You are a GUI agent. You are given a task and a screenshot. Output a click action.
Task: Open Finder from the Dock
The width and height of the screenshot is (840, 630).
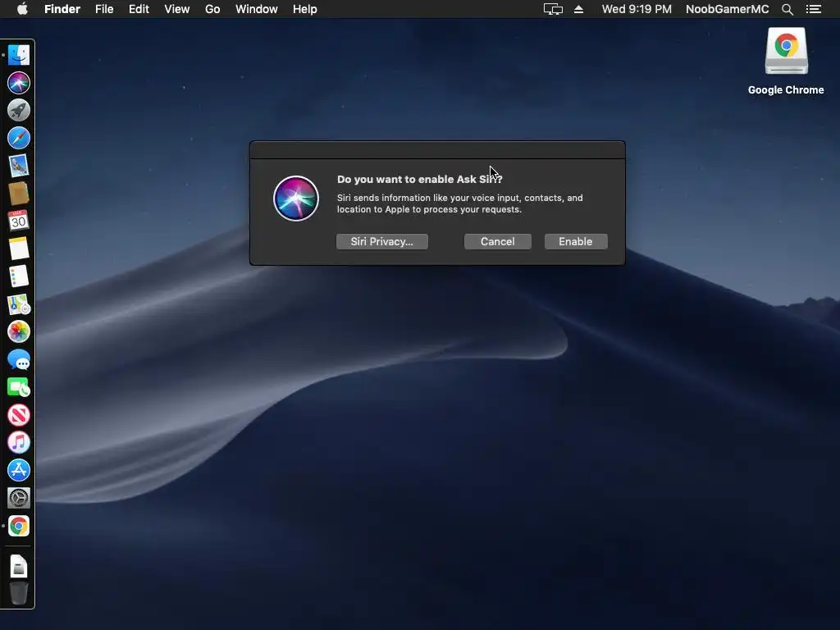[x=19, y=55]
